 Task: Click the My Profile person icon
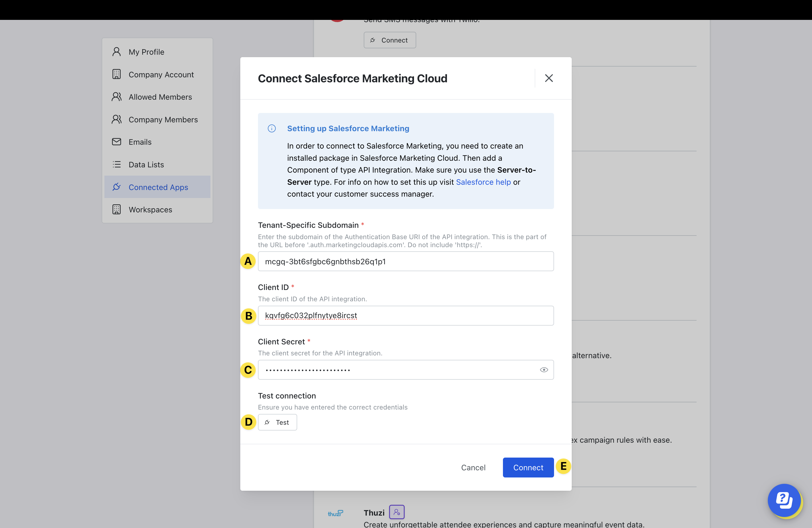[116, 52]
